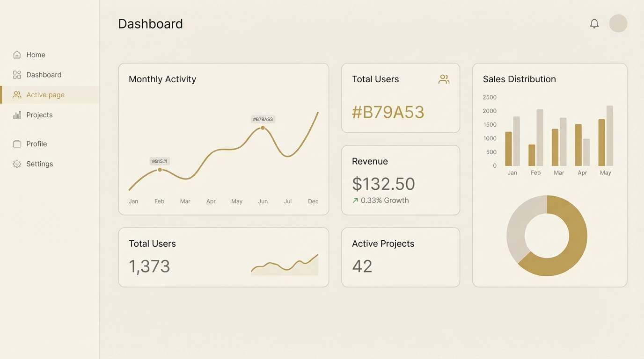Click the Profile entry in the sidebar

point(37,144)
